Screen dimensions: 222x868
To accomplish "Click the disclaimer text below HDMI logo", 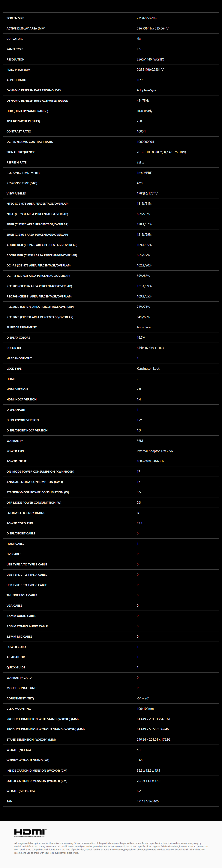I will (111, 848).
